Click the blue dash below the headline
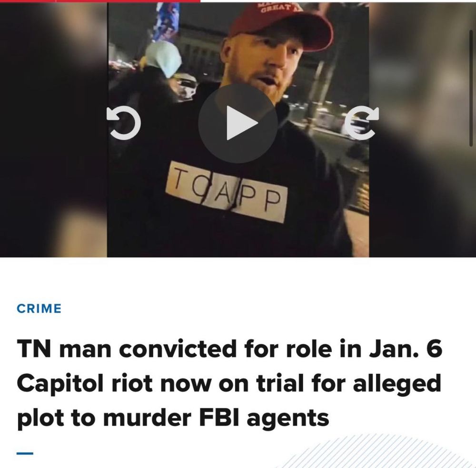 25,453
